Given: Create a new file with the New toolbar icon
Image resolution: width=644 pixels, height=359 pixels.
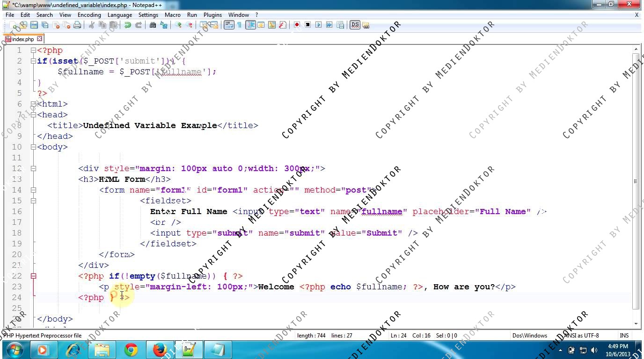Looking at the screenshot, I should click(13, 25).
